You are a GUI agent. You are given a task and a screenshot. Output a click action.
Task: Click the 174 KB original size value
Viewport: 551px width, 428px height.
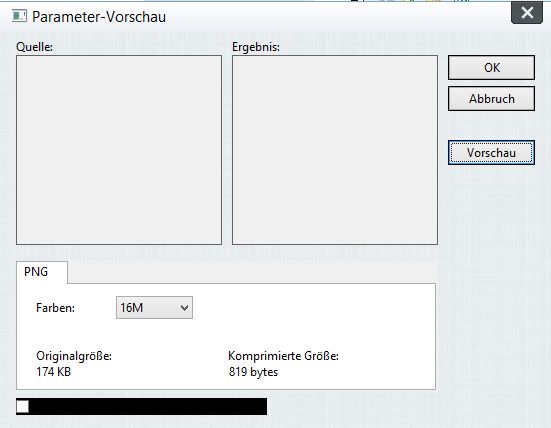(53, 372)
